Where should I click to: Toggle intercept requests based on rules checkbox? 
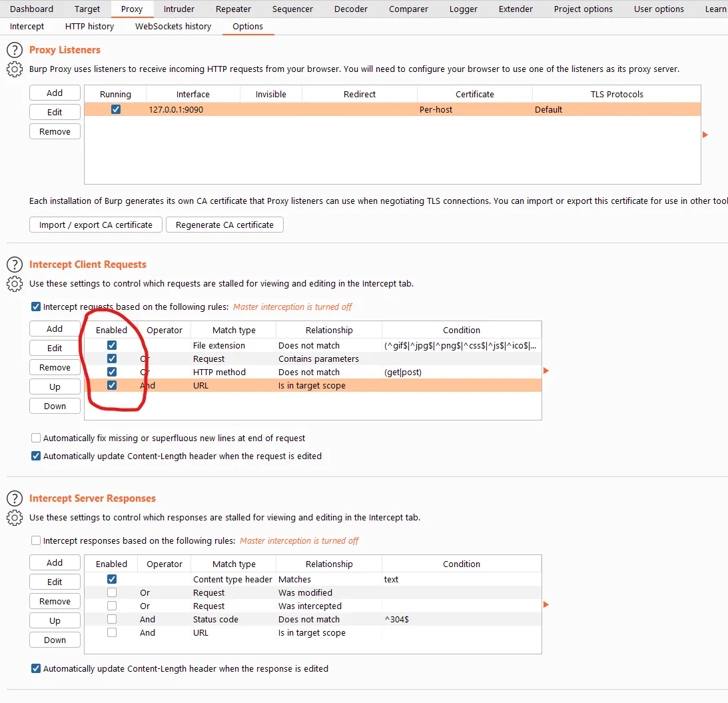pos(36,307)
